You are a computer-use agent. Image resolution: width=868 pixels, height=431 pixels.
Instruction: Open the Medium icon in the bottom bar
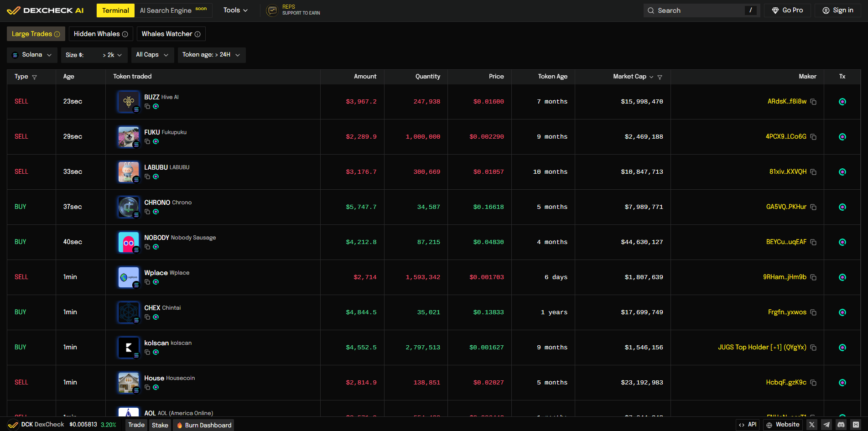coord(855,425)
